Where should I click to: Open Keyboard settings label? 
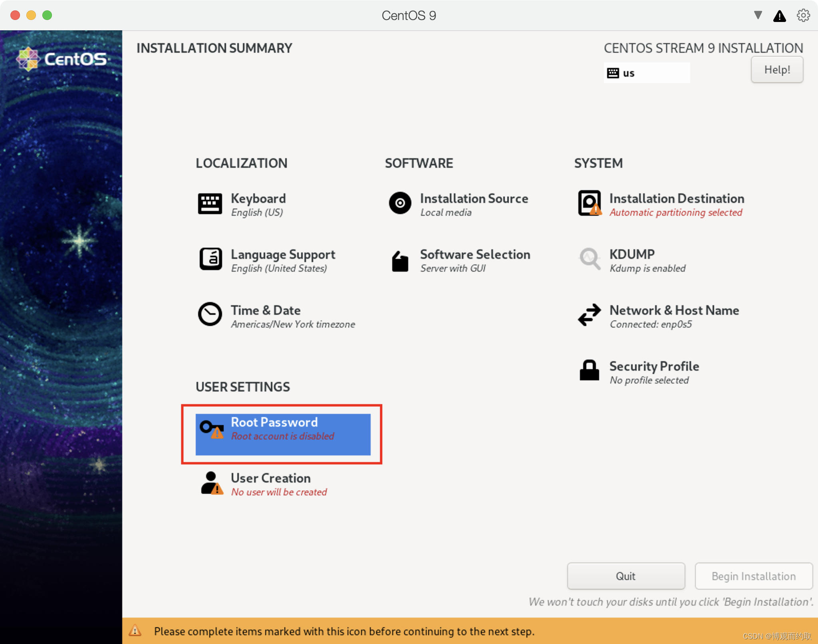click(x=258, y=198)
